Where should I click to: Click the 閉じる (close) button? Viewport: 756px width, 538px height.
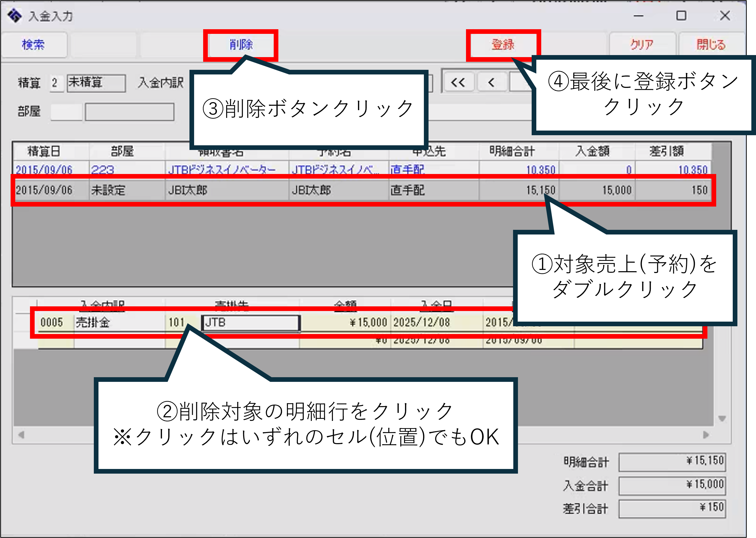(x=711, y=44)
